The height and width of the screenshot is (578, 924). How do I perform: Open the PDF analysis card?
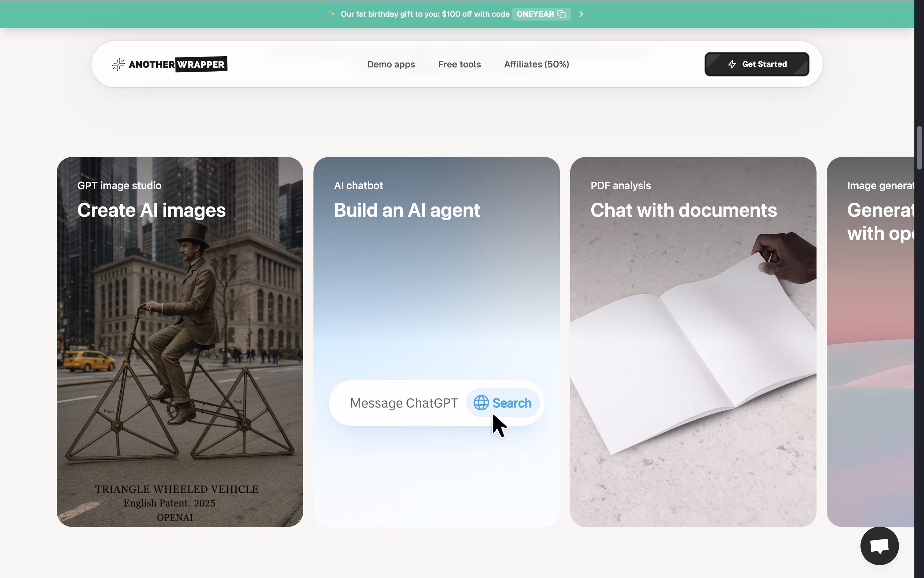coord(693,342)
